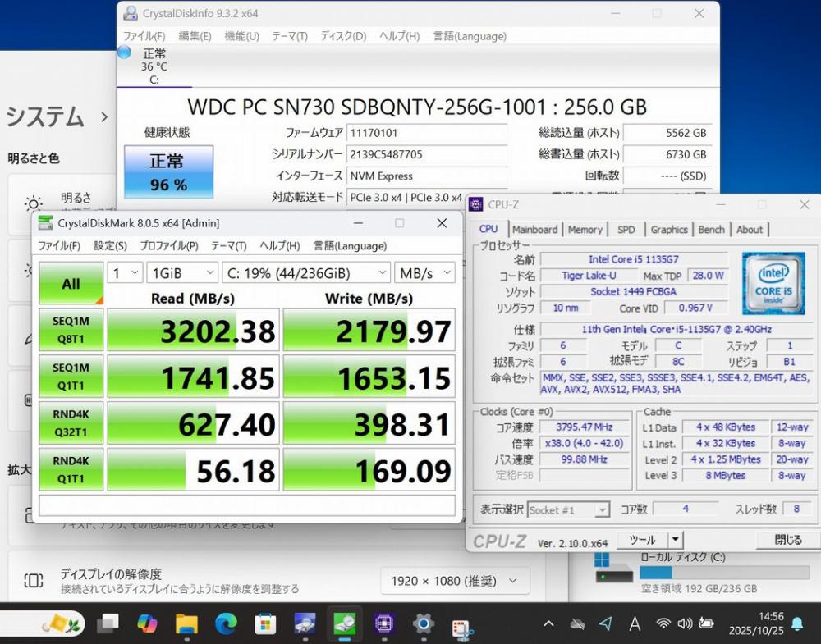821x644 pixels.
Task: Click the CPU-Z title bar icon
Action: (475, 204)
